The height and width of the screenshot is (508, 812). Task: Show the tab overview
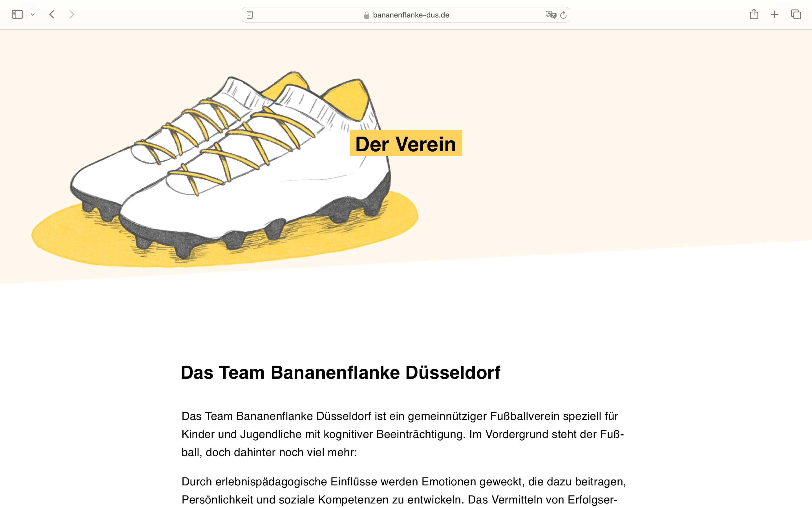[x=796, y=14]
